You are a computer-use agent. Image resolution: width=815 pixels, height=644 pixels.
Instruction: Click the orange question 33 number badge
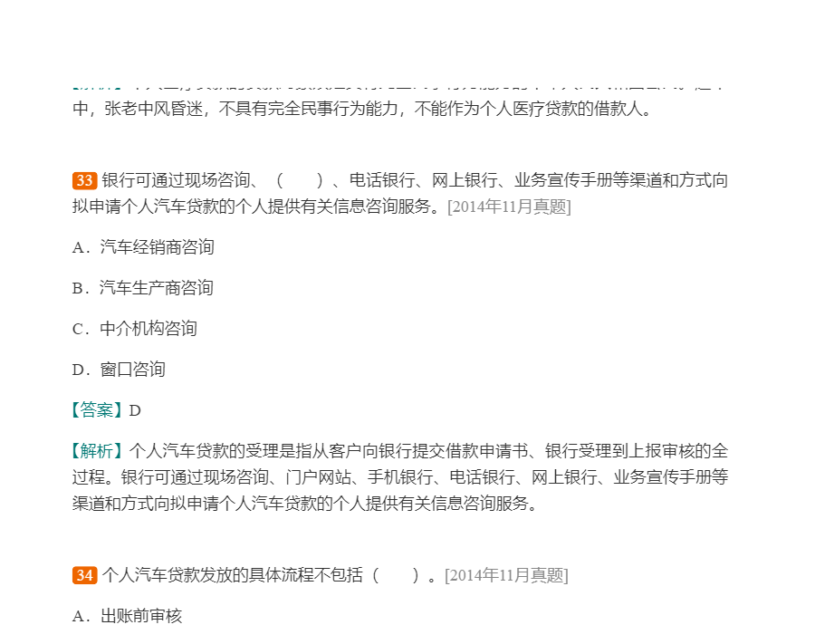click(x=84, y=180)
